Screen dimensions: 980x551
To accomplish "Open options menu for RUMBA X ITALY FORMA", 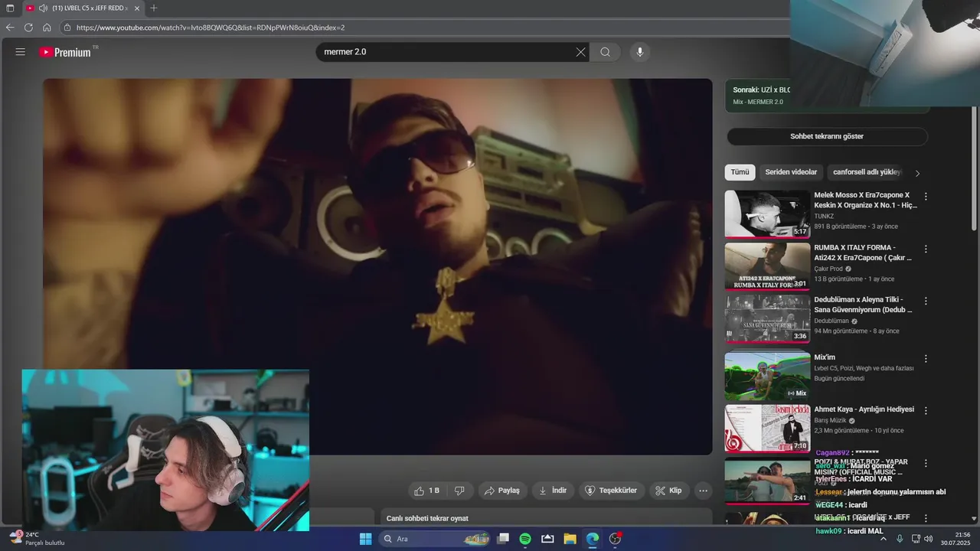I will (x=926, y=249).
